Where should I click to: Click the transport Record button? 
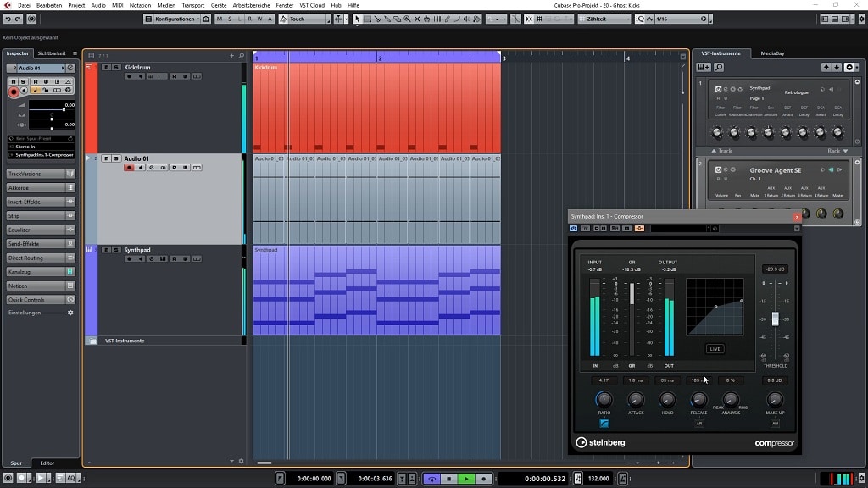[x=483, y=479]
